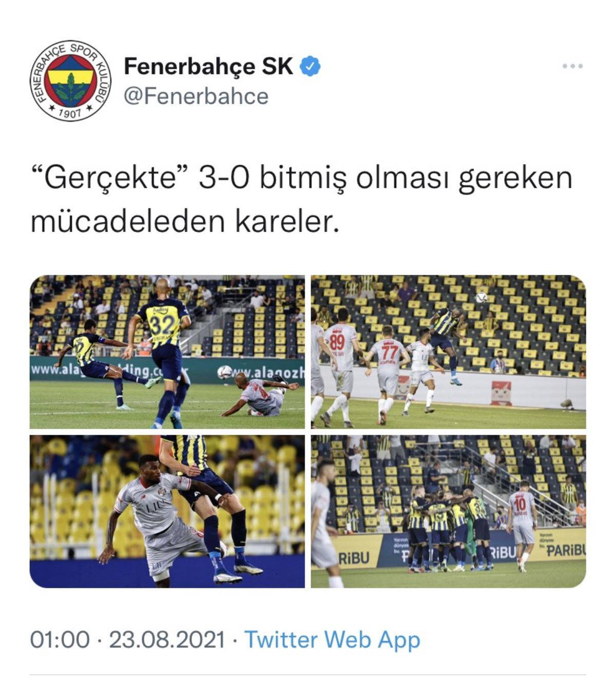Click the second line 'mücadeleden kareler' text

(185, 222)
